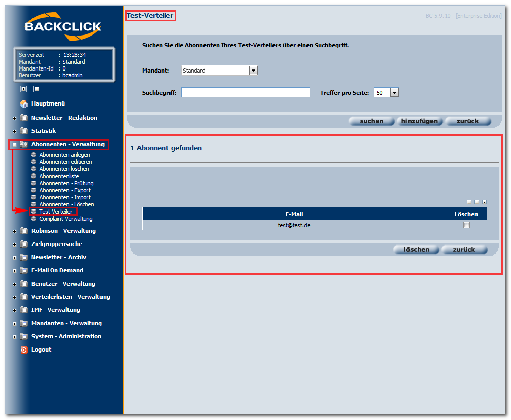Open the Abonnenten - Import menu entry

point(65,197)
